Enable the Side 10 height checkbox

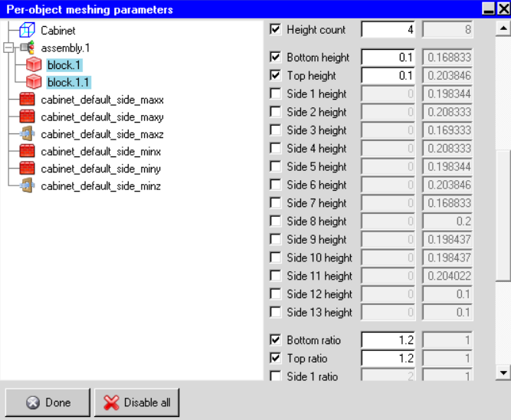coord(275,258)
